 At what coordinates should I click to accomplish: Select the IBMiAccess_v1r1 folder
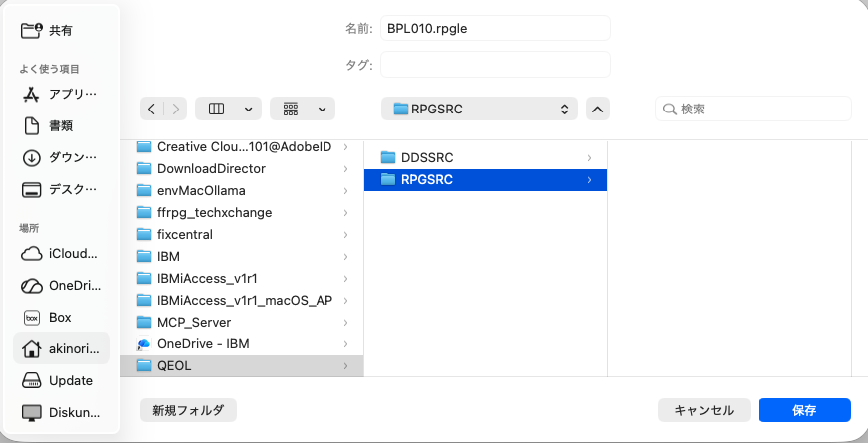(242, 278)
